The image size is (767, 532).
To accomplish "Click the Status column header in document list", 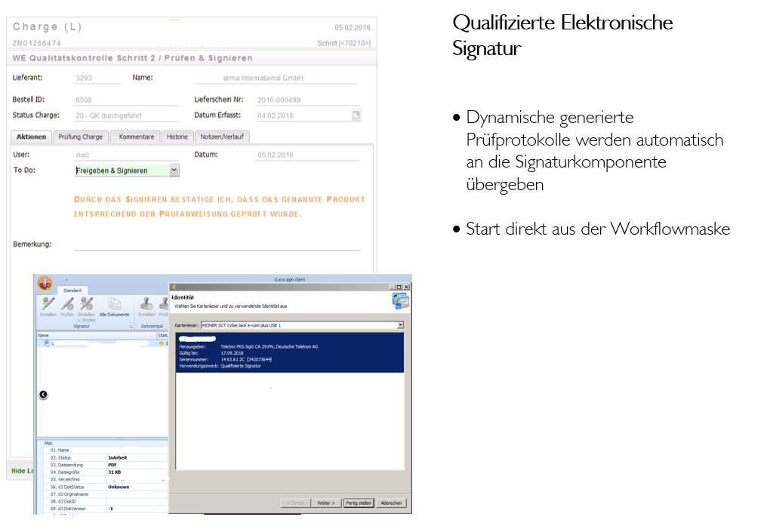I will (162, 336).
